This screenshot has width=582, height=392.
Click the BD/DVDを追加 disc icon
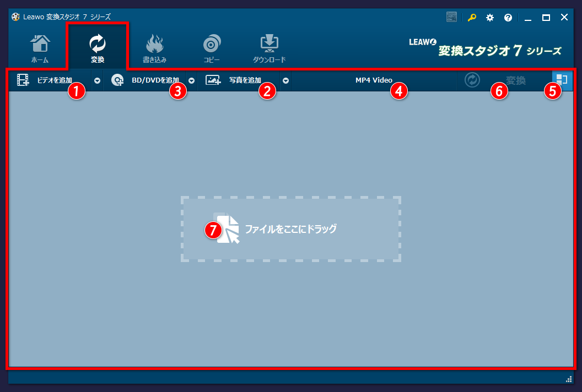(117, 80)
